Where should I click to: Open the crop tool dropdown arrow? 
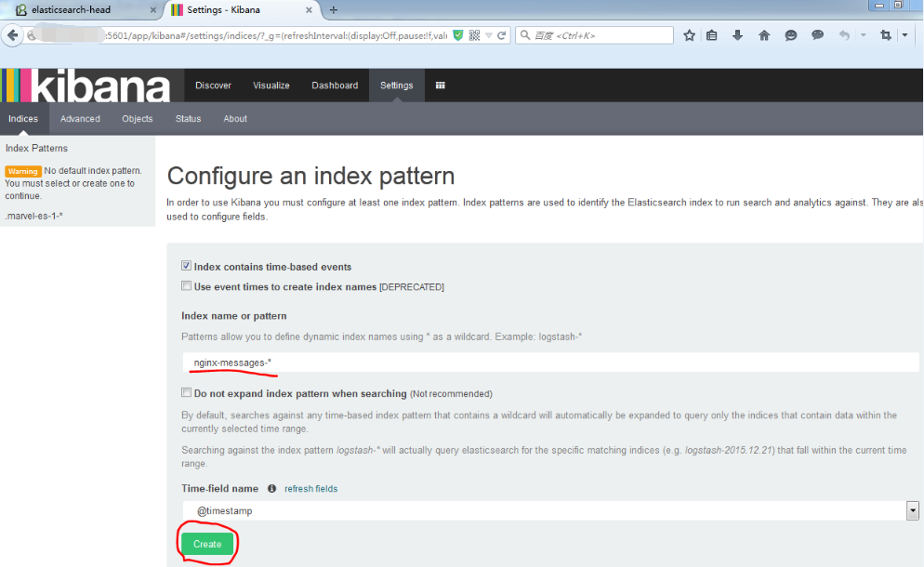click(x=905, y=35)
